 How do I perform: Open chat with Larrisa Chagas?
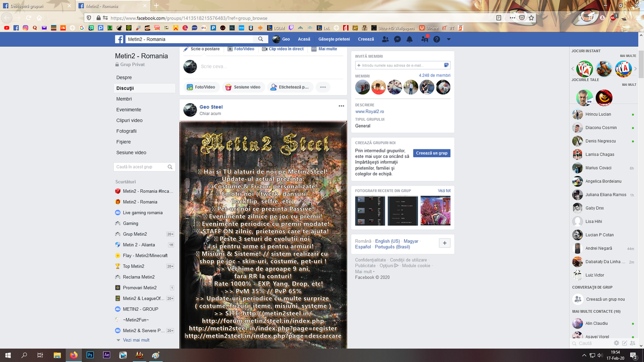(x=604, y=154)
